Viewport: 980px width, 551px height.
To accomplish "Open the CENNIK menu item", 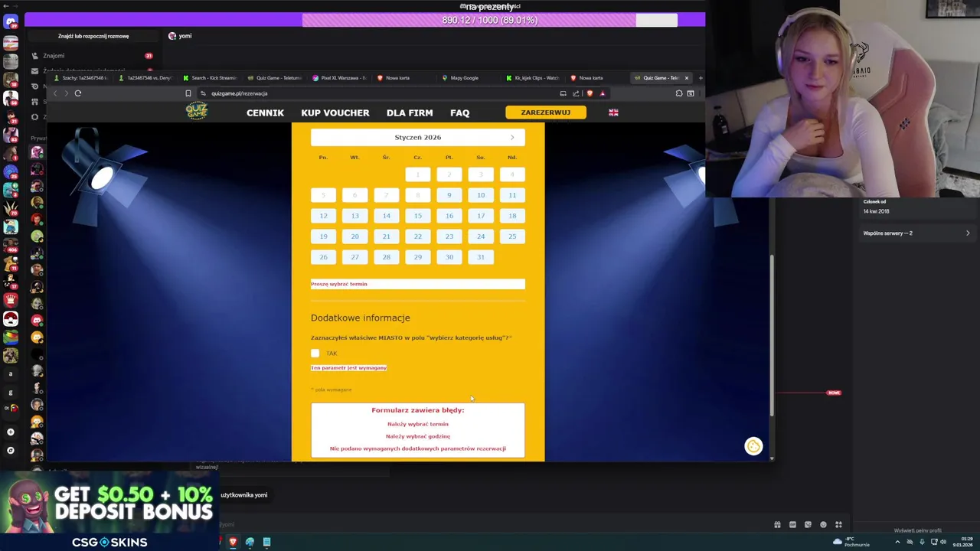I will (265, 112).
